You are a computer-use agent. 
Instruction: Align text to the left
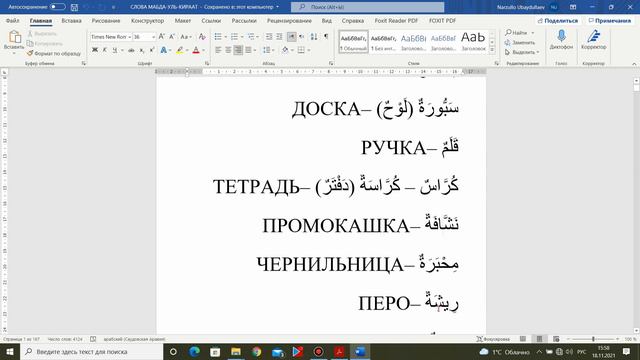(218, 50)
